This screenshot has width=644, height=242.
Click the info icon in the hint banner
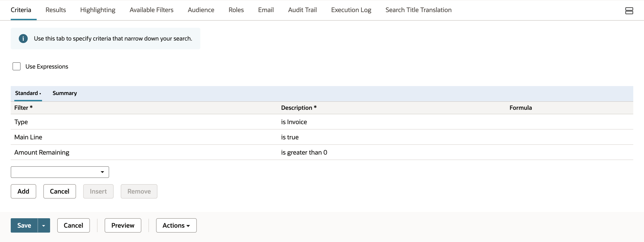[x=23, y=39]
